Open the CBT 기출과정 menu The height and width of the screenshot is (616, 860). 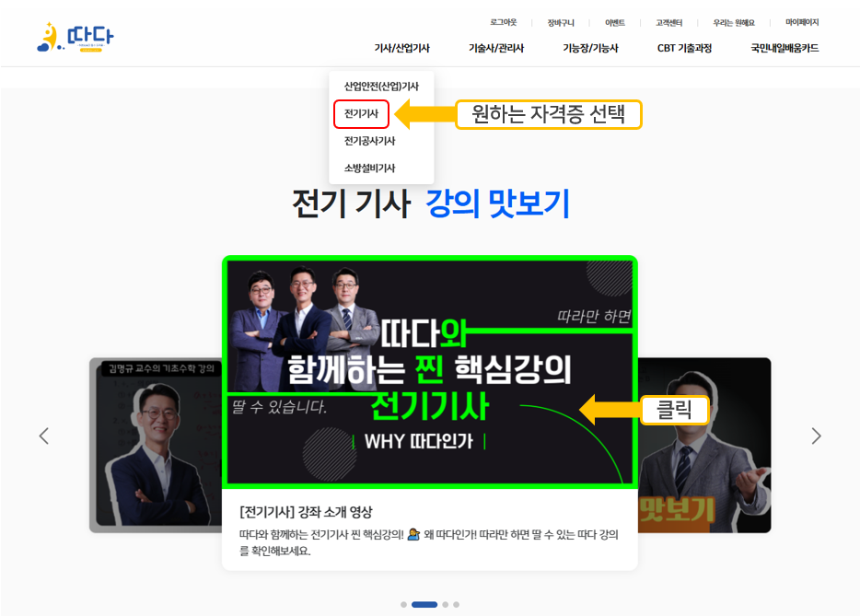(684, 48)
